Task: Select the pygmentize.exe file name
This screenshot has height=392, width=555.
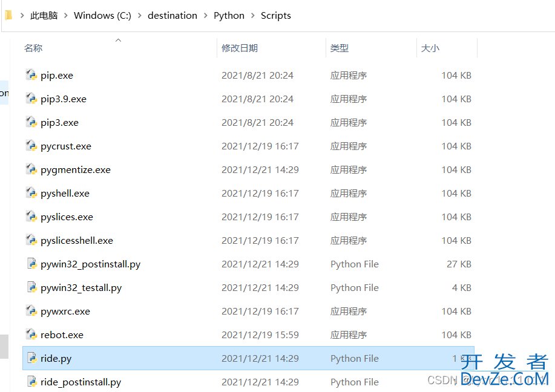Action: coord(76,170)
